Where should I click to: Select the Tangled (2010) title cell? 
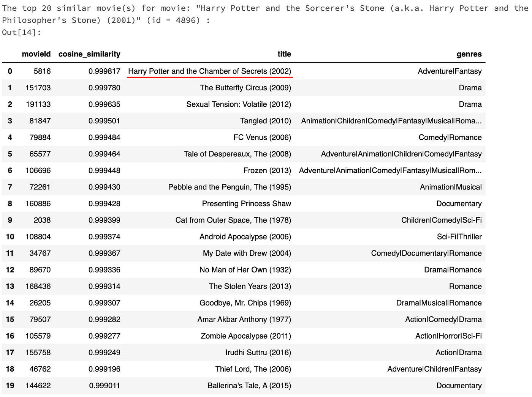tap(266, 121)
